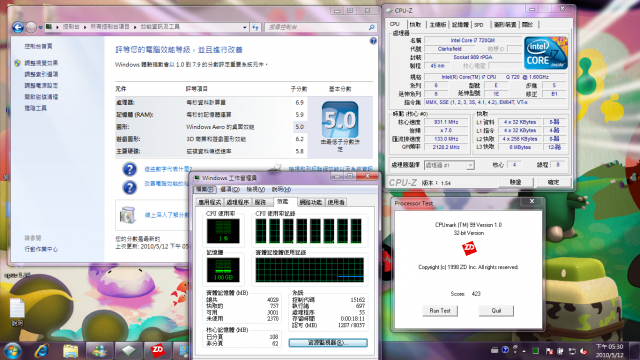Click the red ZD logo in Processor Test

469,248
